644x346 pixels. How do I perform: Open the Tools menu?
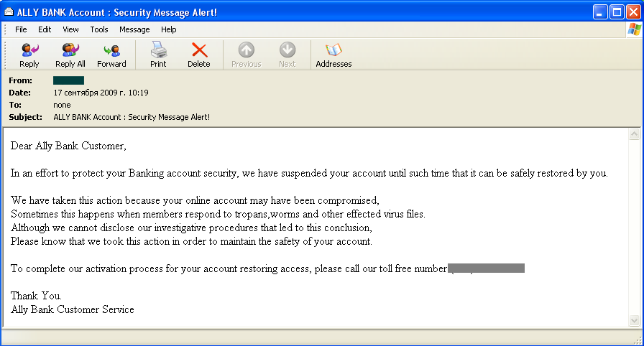point(99,29)
